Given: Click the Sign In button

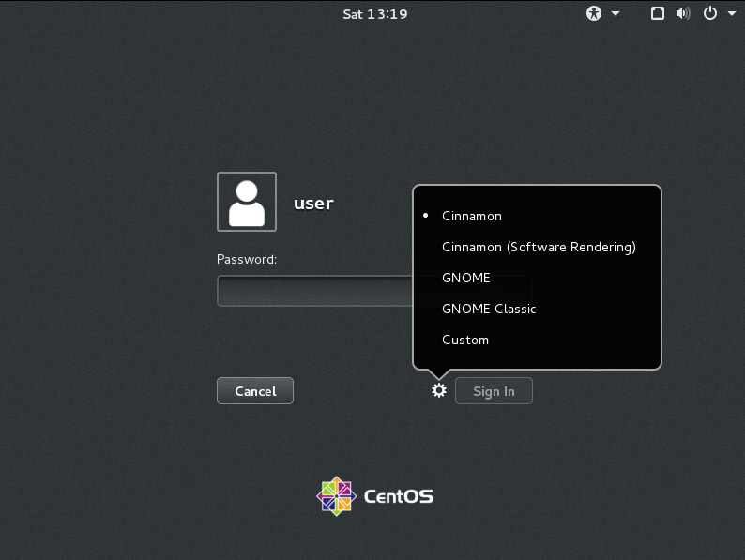Looking at the screenshot, I should point(494,391).
